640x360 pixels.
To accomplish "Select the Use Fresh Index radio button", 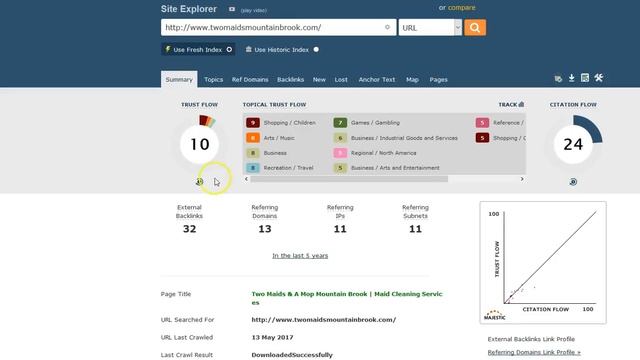I will (x=229, y=49).
